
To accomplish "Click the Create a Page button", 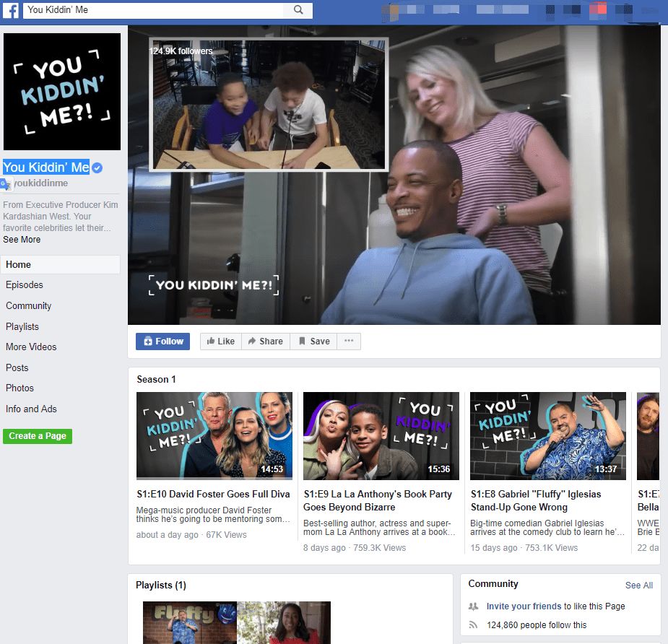I will [38, 436].
